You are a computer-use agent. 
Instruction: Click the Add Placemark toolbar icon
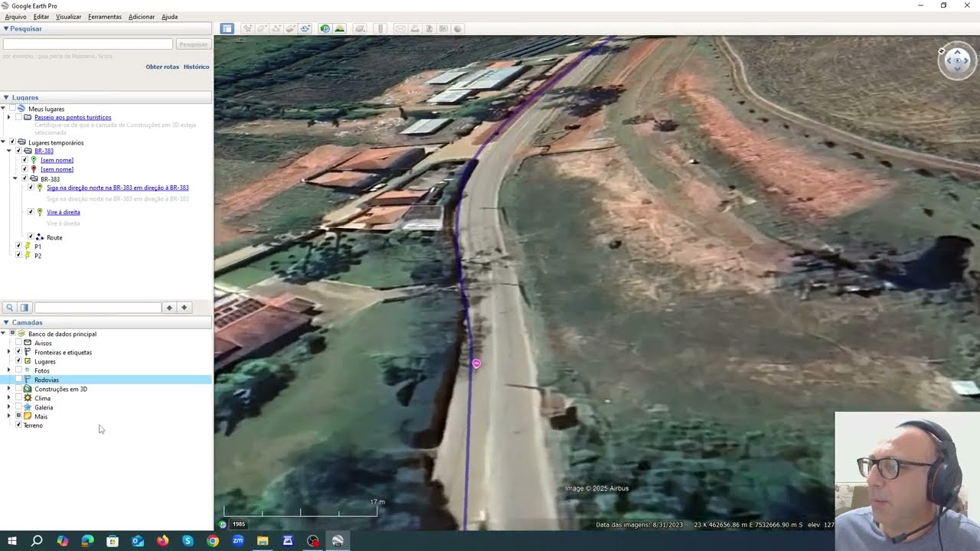click(247, 28)
